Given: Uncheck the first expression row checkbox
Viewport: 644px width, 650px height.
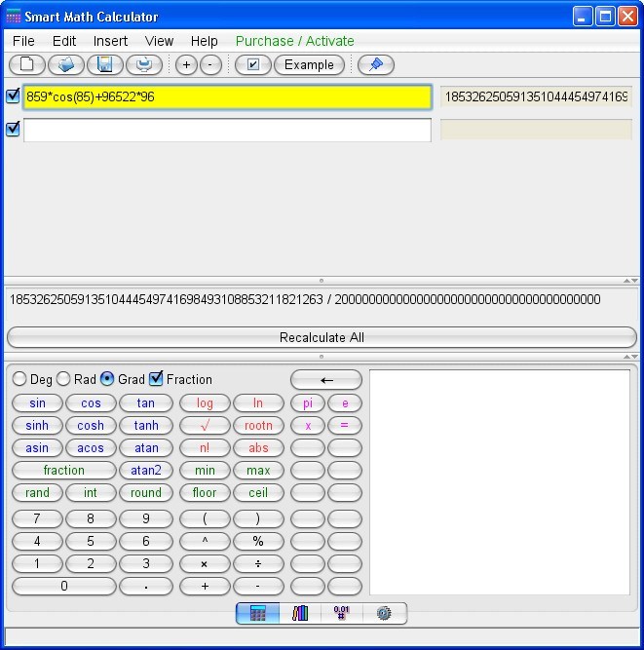Looking at the screenshot, I should coord(13,96).
